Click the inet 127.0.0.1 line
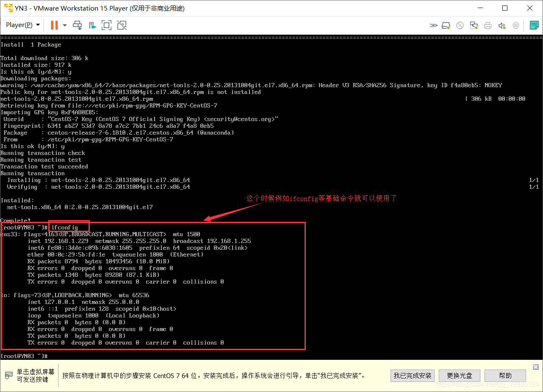The height and width of the screenshot is (392, 543). point(83,302)
